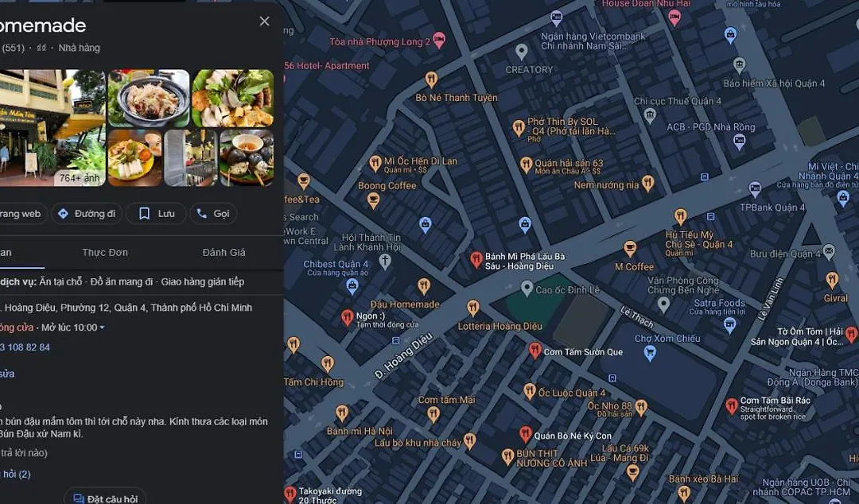Click the Mì Ốc Hến Dì Lan pin

point(375,163)
